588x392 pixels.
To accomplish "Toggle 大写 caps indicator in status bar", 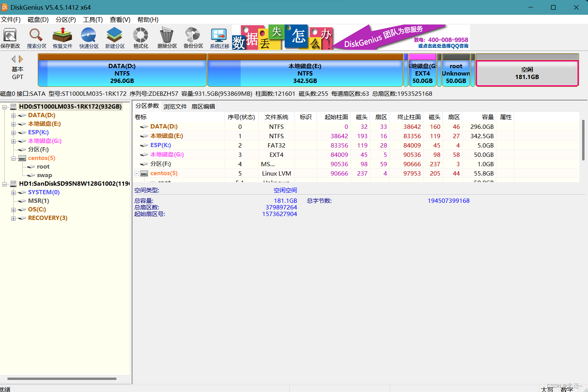I will 548,388.
